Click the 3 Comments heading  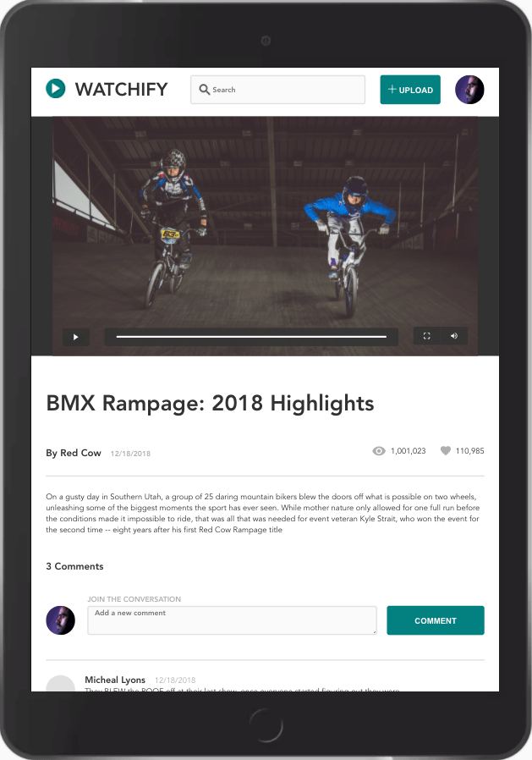74,566
